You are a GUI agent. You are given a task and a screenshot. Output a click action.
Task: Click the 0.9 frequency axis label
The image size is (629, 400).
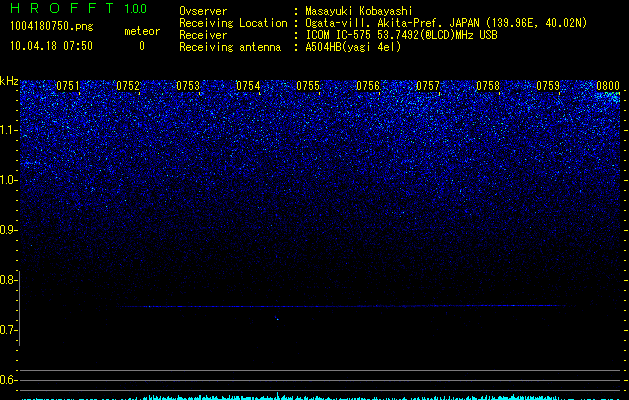(8, 230)
